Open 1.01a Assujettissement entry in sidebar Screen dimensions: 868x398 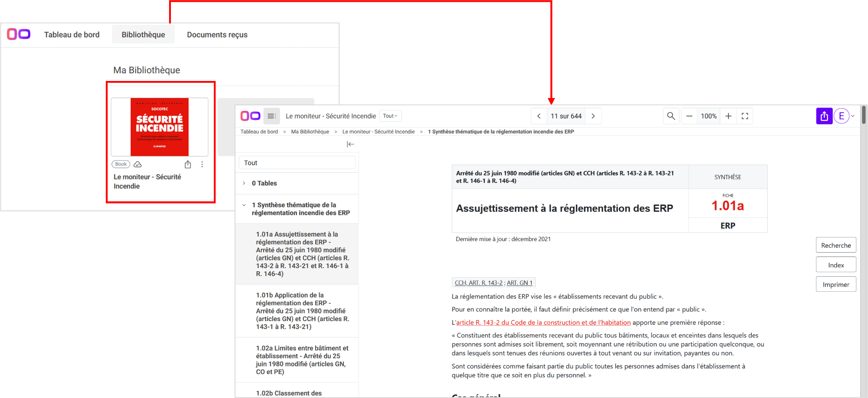297,254
